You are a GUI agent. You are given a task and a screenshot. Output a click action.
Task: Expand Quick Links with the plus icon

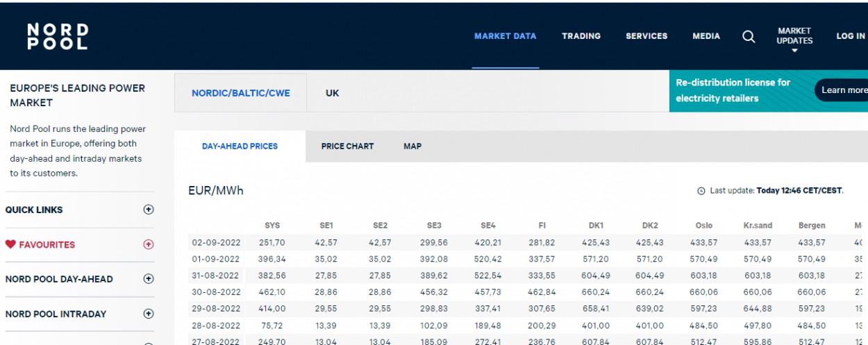[148, 210]
